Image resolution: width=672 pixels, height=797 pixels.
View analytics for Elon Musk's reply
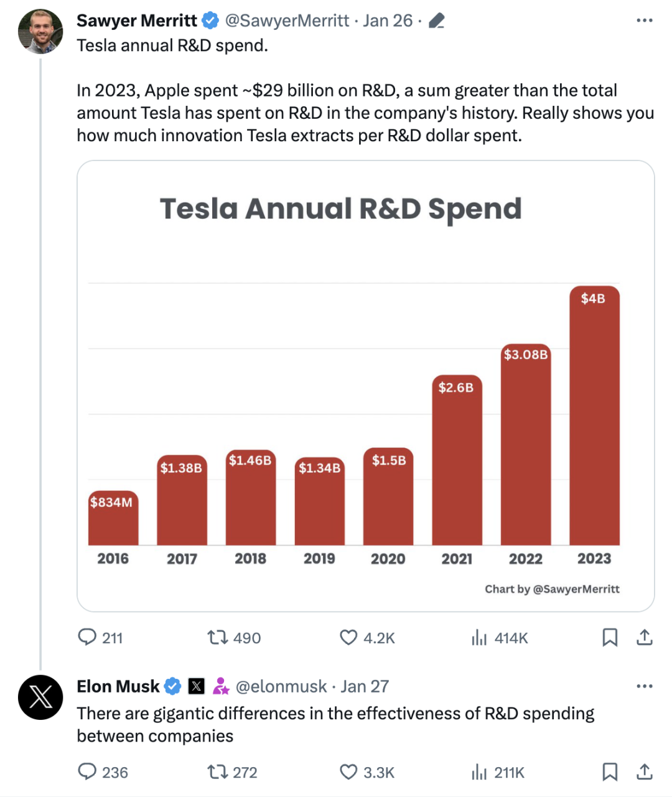(479, 772)
